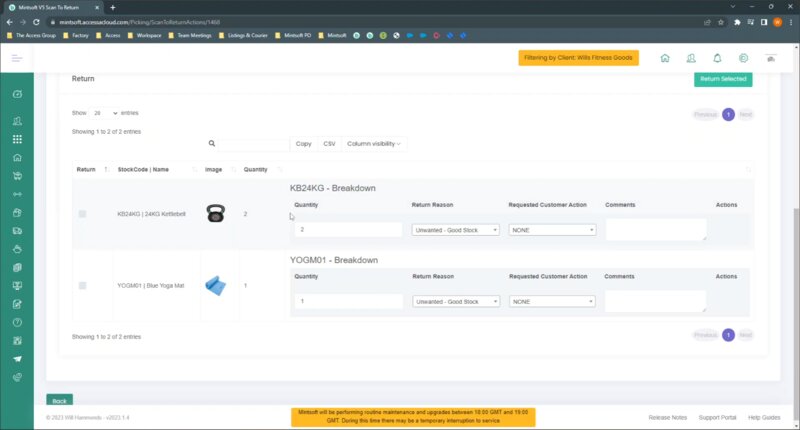
Task: Expand the Column visibility dropdown
Action: 373,144
